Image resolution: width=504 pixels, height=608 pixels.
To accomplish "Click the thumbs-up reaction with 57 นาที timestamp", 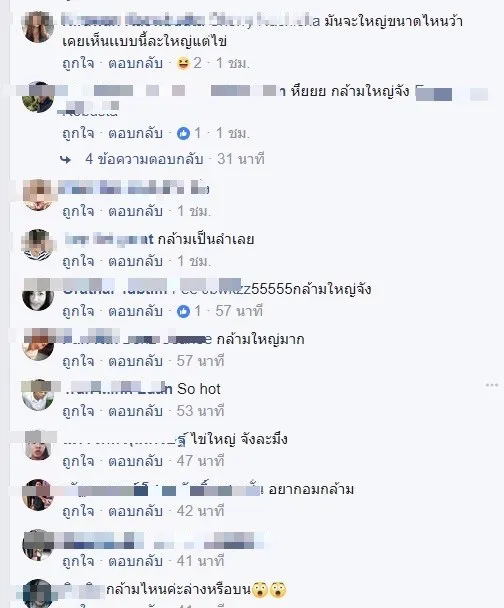I will [183, 311].
